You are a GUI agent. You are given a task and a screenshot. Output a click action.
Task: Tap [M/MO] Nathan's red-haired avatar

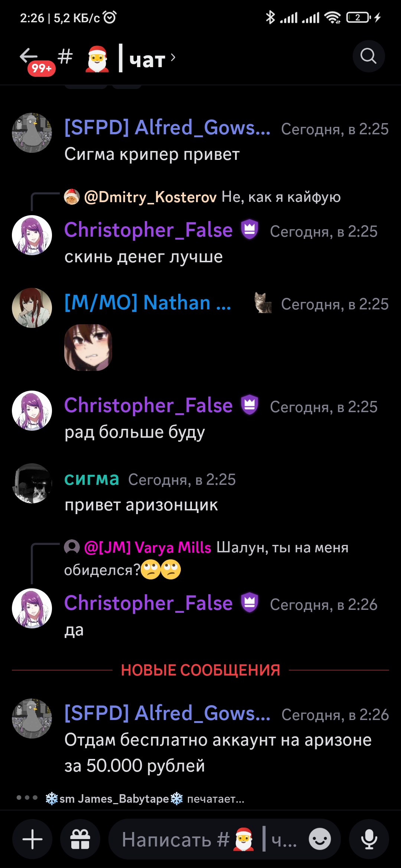32,308
